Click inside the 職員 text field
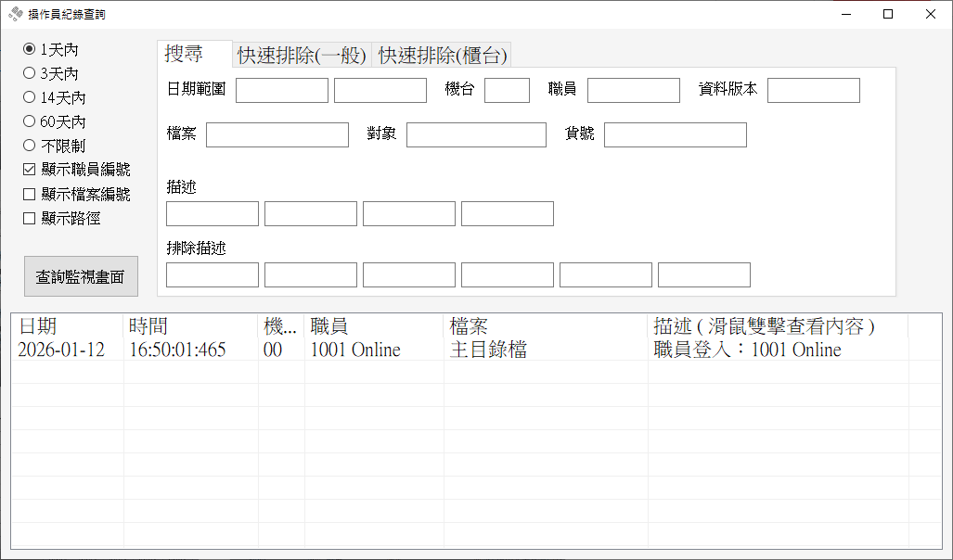 [x=634, y=90]
